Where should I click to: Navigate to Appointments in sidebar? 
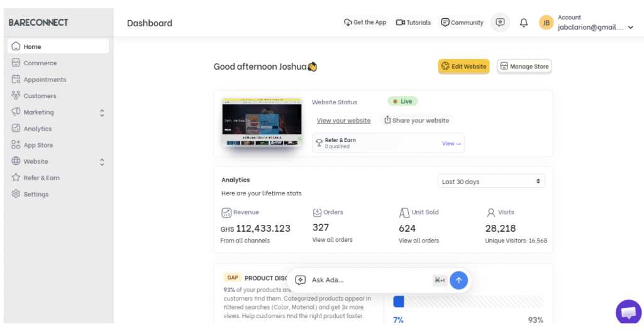45,80
